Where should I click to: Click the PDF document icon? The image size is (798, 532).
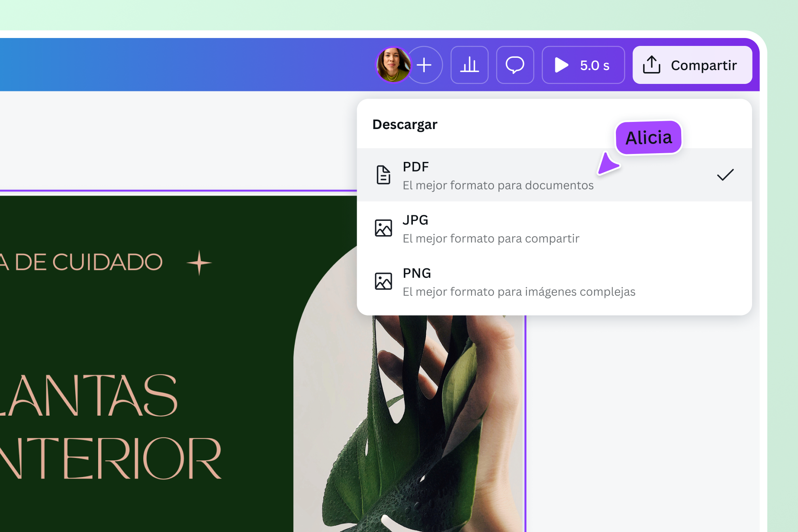pyautogui.click(x=383, y=175)
